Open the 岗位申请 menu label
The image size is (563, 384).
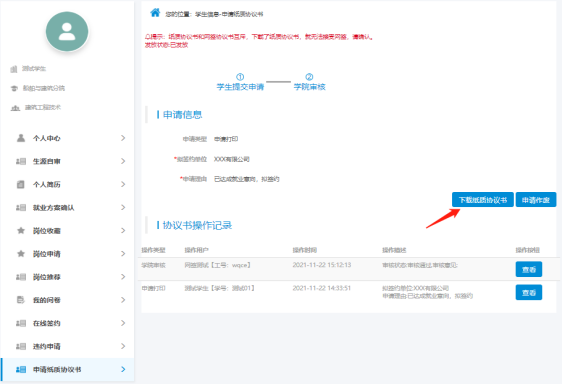47,254
